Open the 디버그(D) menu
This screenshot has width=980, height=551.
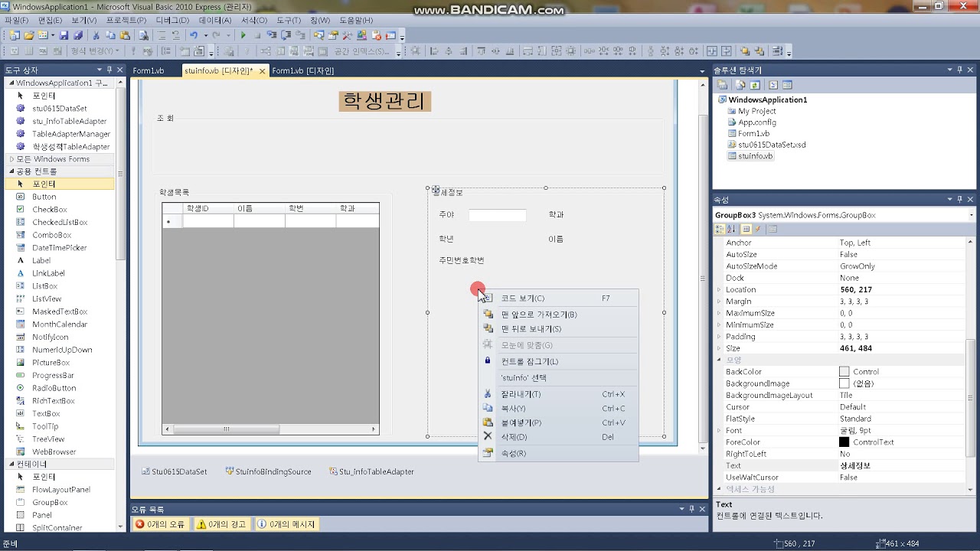tap(172, 20)
